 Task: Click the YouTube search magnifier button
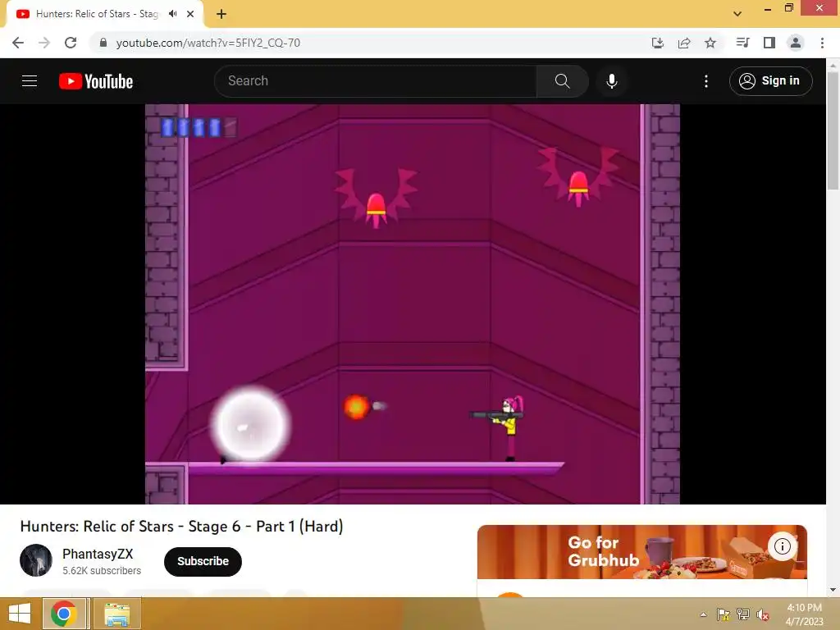(562, 81)
